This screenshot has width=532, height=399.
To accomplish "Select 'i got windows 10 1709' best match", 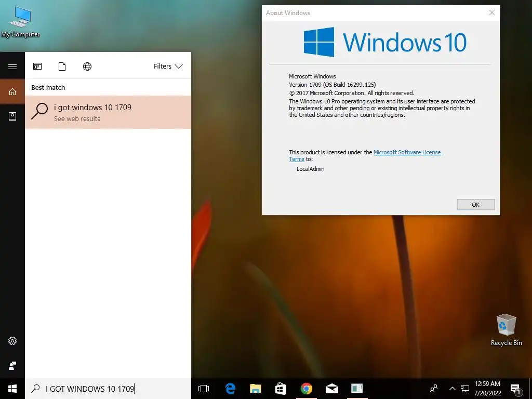I will pyautogui.click(x=108, y=112).
